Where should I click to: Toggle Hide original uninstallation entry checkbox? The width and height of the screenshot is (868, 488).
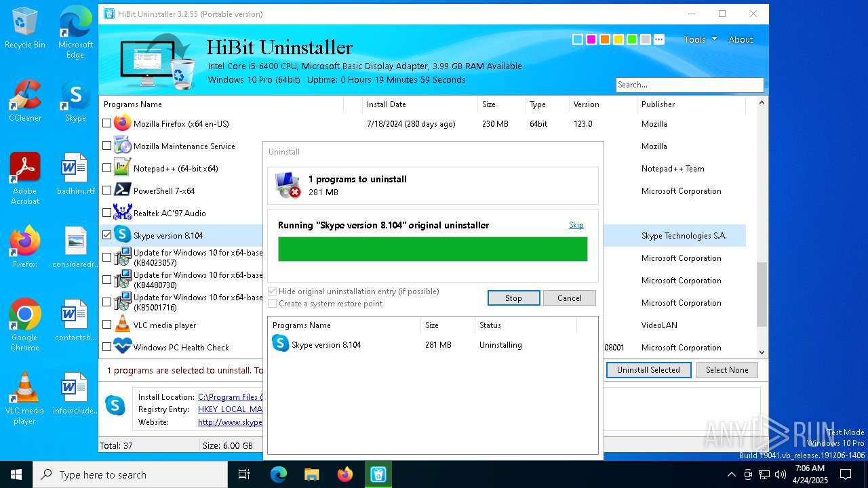273,291
